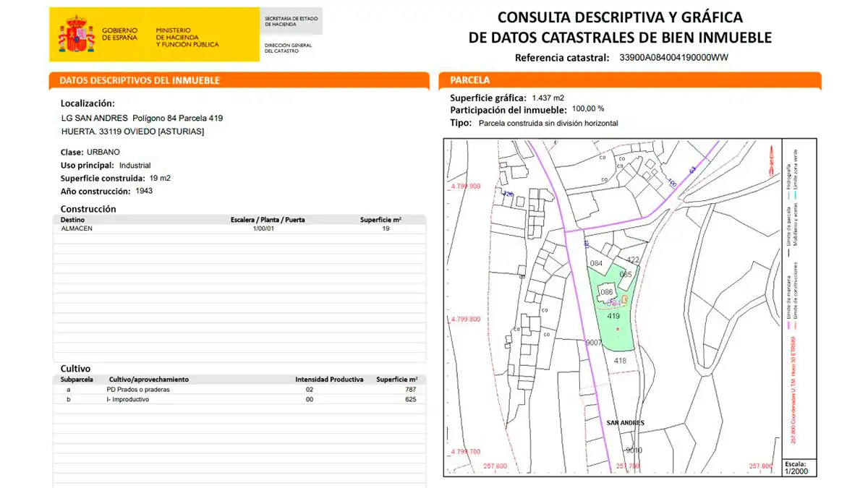Select the '1/00/01' cell
This screenshot has width=868, height=488.
coord(263,228)
